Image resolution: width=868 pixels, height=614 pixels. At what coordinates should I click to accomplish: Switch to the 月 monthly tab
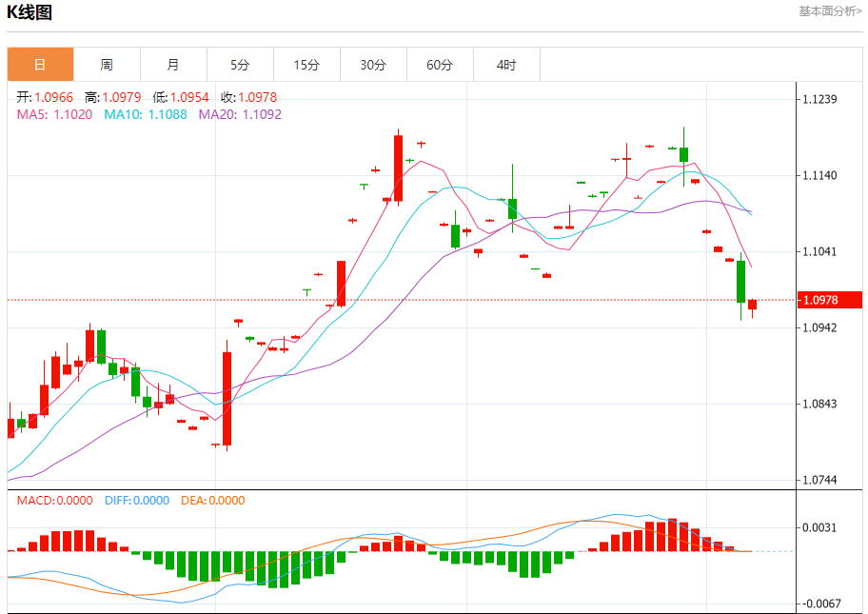pyautogui.click(x=173, y=65)
